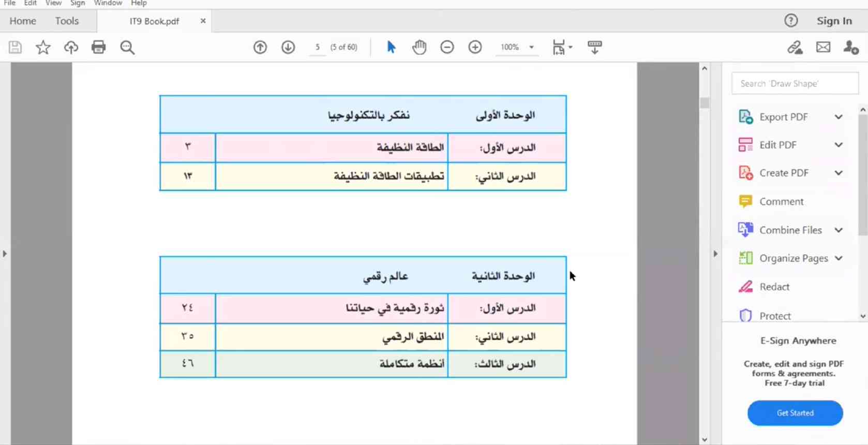This screenshot has height=445, width=868.
Task: Activate the Hand pan tool
Action: (420, 47)
